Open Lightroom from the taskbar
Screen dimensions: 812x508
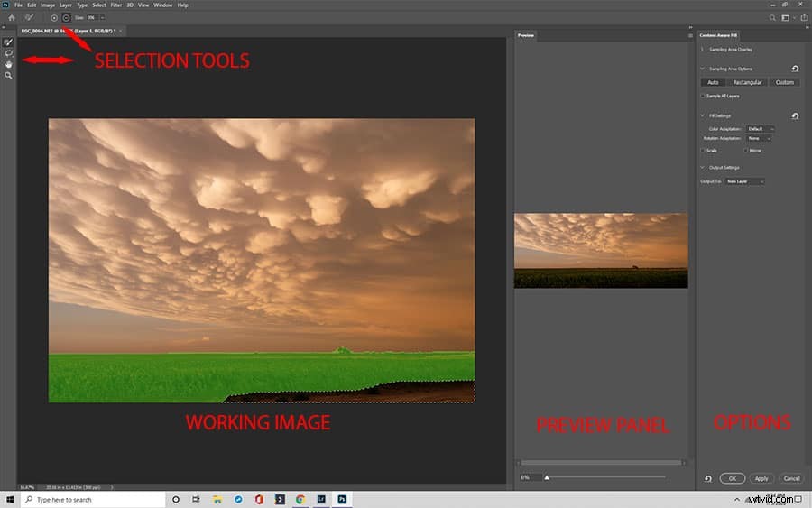pos(321,499)
